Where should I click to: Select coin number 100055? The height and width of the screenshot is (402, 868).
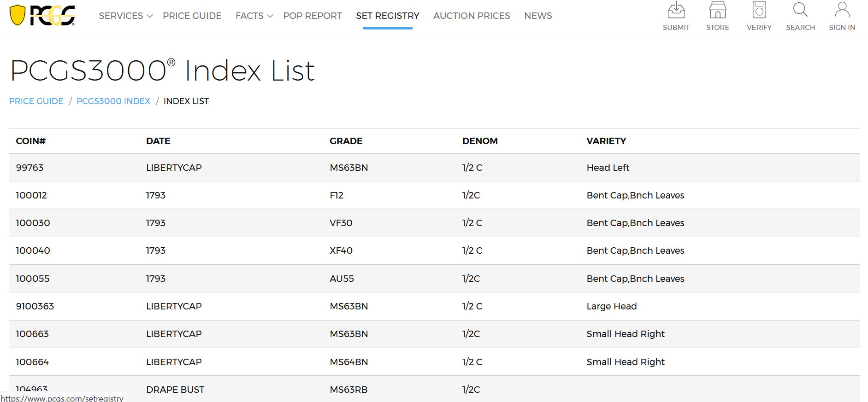tap(32, 279)
